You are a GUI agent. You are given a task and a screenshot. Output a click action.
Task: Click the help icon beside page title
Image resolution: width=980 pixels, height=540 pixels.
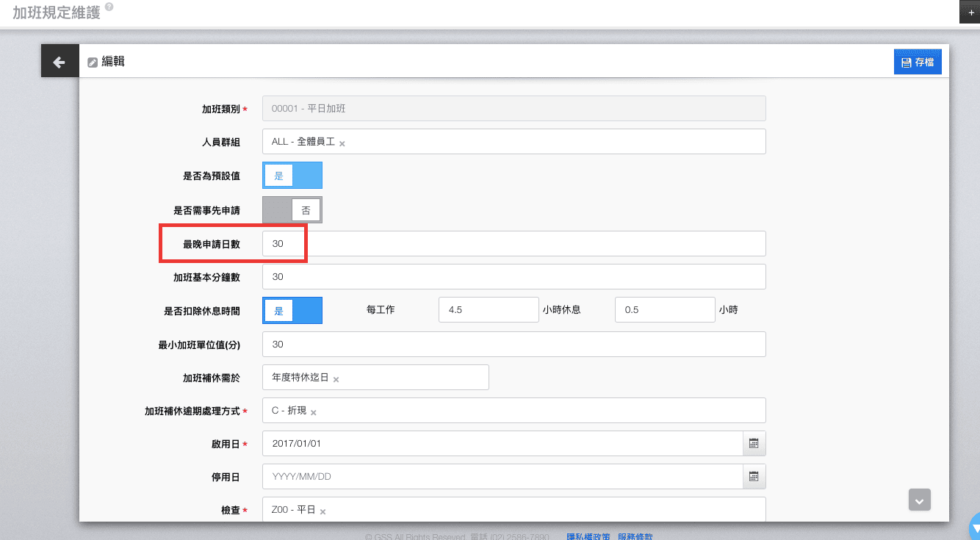click(109, 7)
